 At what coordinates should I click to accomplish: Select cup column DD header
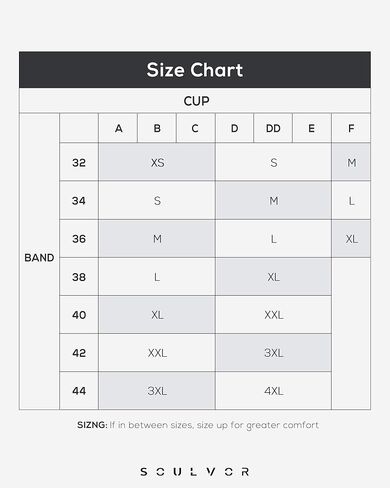point(273,128)
